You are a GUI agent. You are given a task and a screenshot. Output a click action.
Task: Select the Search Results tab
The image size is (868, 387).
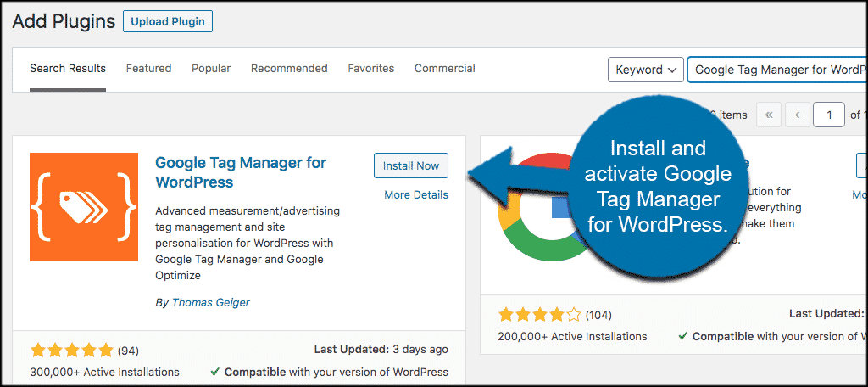tap(68, 69)
